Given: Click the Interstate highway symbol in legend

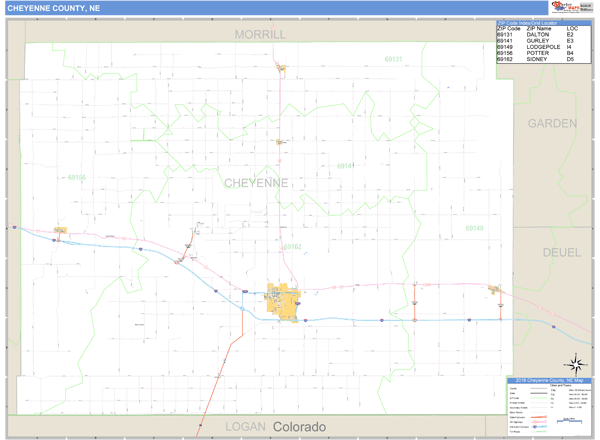Looking at the screenshot, I should point(537,426).
